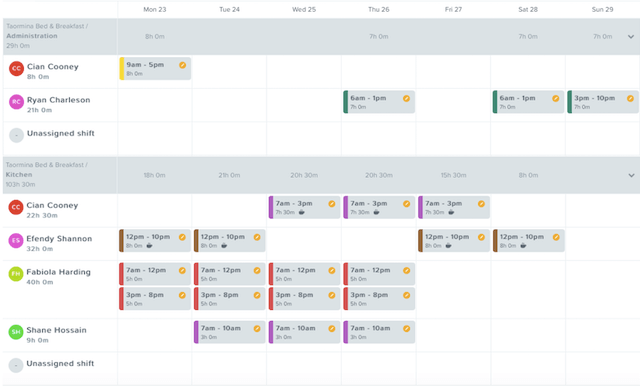Select the Mon 23 column header
The image size is (640, 386).
(x=155, y=9)
